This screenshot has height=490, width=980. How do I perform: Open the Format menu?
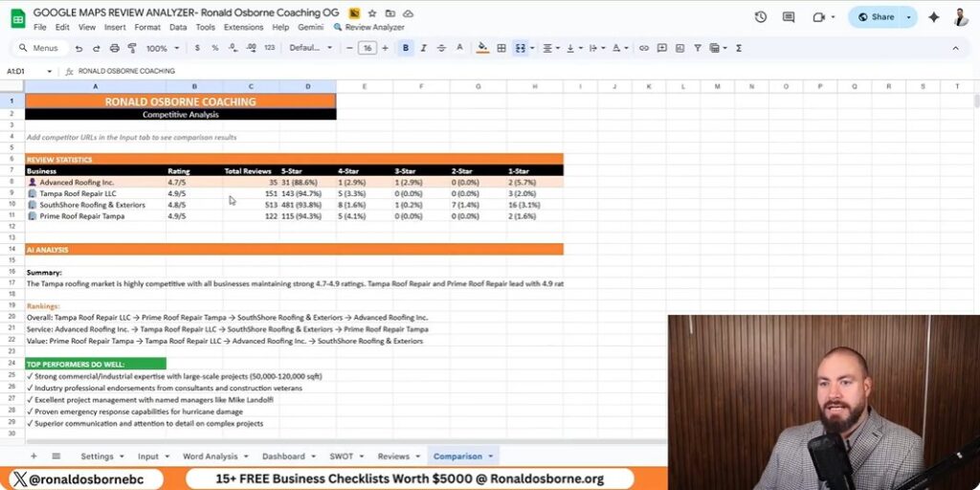click(147, 28)
